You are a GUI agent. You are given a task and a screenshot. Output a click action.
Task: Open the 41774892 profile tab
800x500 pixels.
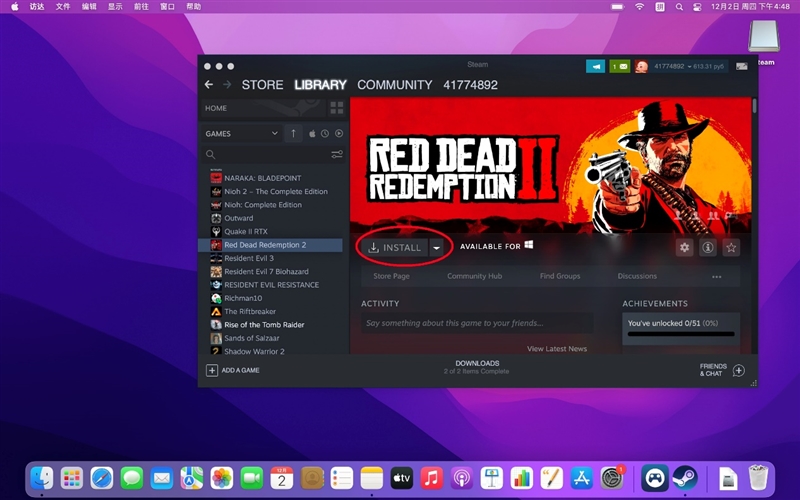tap(470, 85)
